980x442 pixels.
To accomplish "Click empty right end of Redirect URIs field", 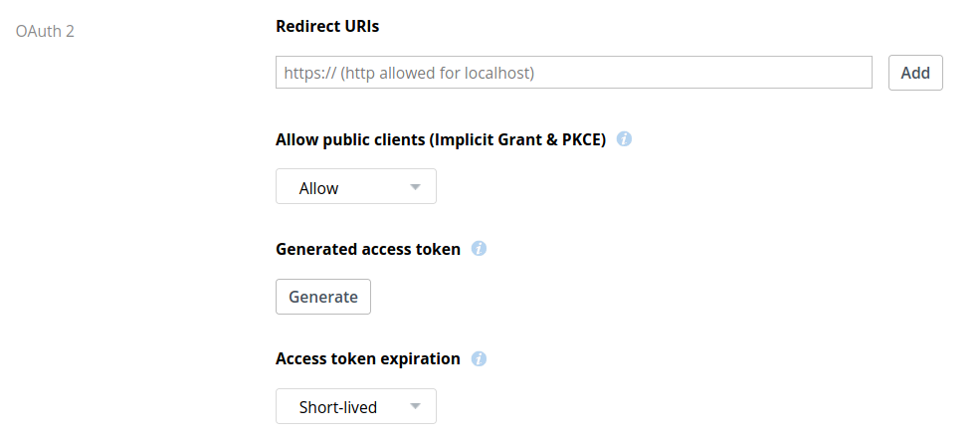I will (813, 73).
